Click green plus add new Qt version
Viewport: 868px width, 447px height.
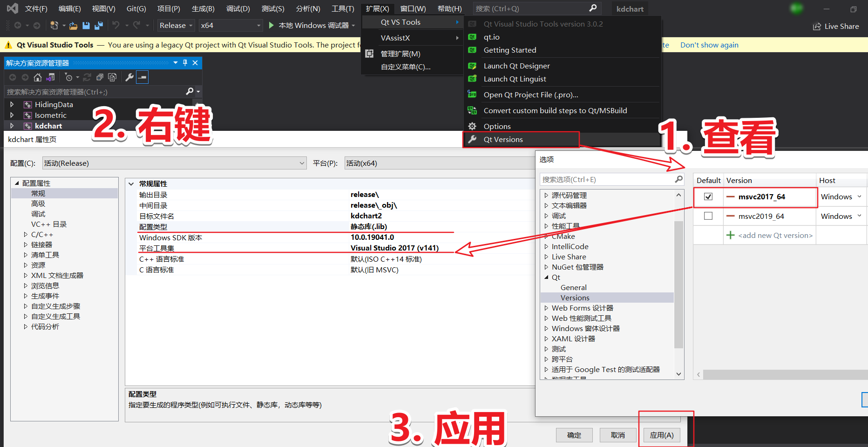pos(731,235)
